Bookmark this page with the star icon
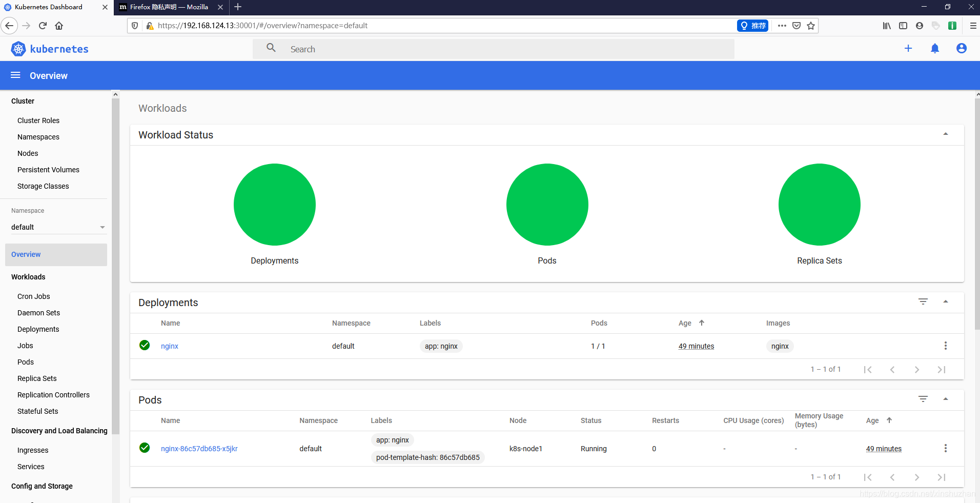Viewport: 980px width, 503px height. click(811, 26)
